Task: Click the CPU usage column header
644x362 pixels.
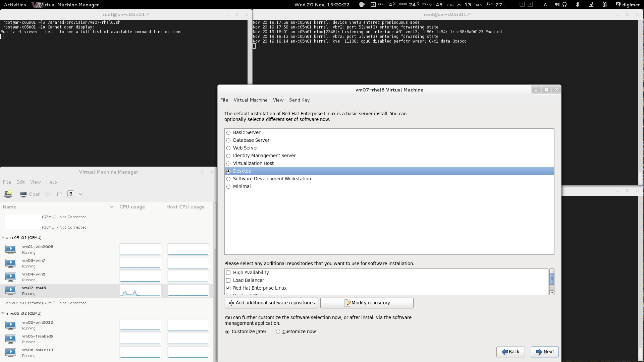Action: click(x=132, y=207)
